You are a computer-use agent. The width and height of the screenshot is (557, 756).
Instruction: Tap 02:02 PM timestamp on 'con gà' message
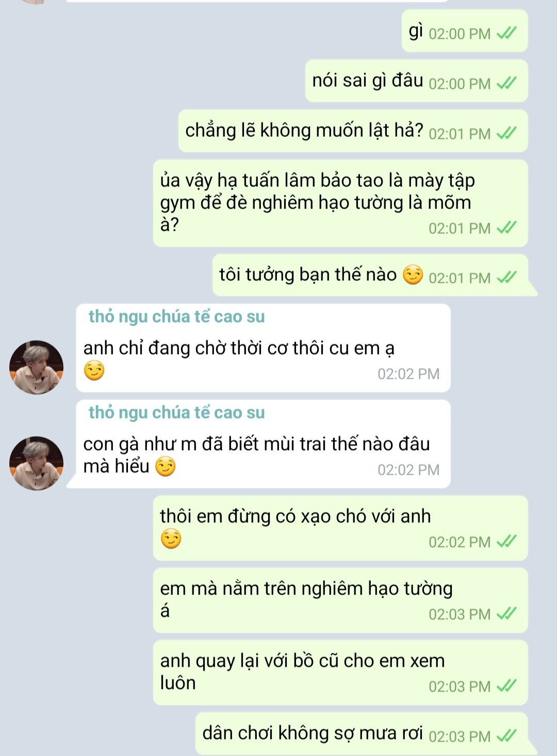tap(408, 470)
